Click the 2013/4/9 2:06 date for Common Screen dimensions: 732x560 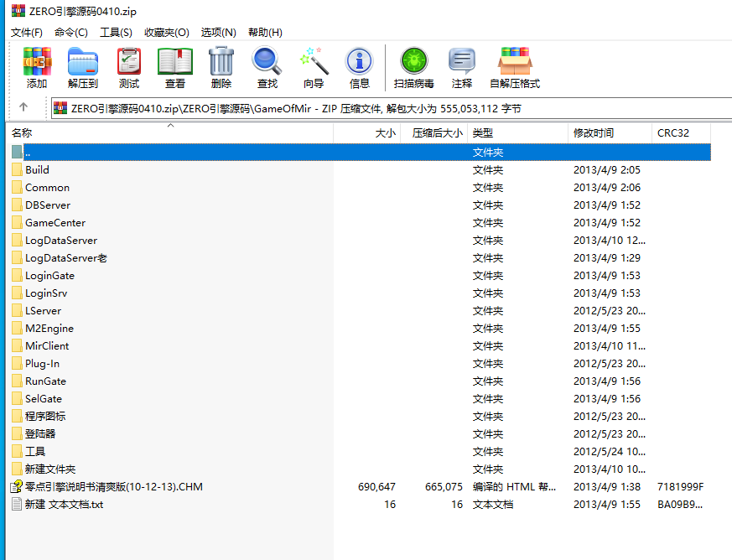pyautogui.click(x=607, y=188)
